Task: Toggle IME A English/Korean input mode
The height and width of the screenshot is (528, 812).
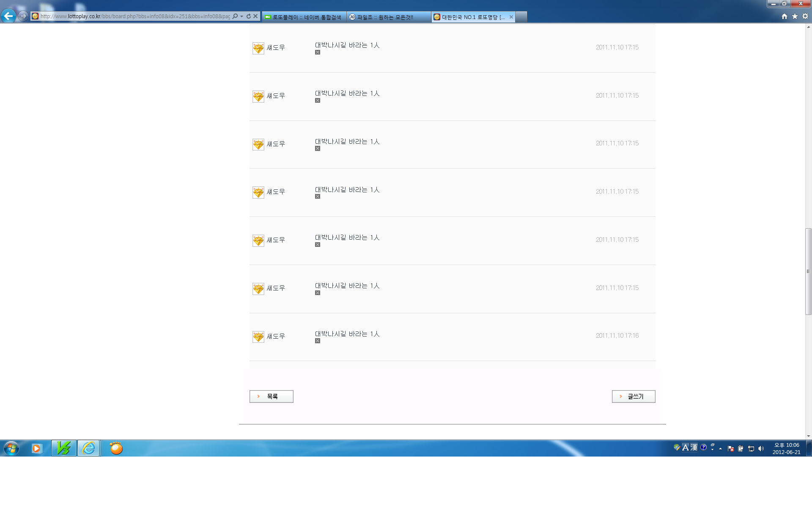Action: (x=686, y=447)
